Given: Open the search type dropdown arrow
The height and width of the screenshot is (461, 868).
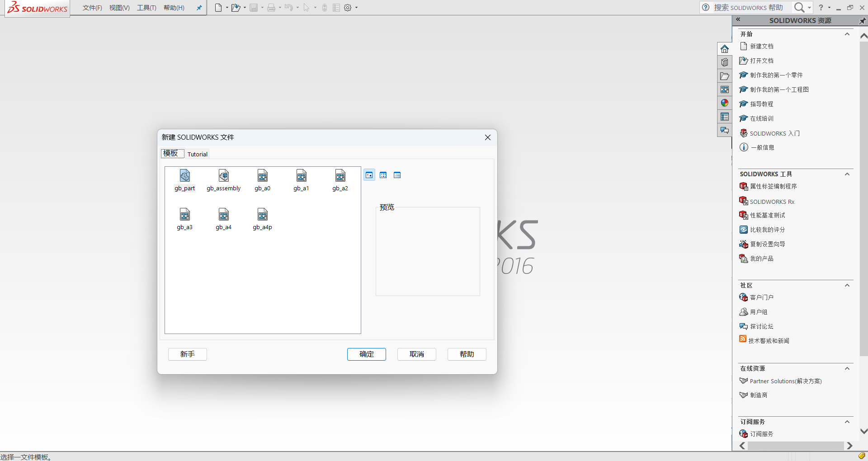Looking at the screenshot, I should coord(809,7).
